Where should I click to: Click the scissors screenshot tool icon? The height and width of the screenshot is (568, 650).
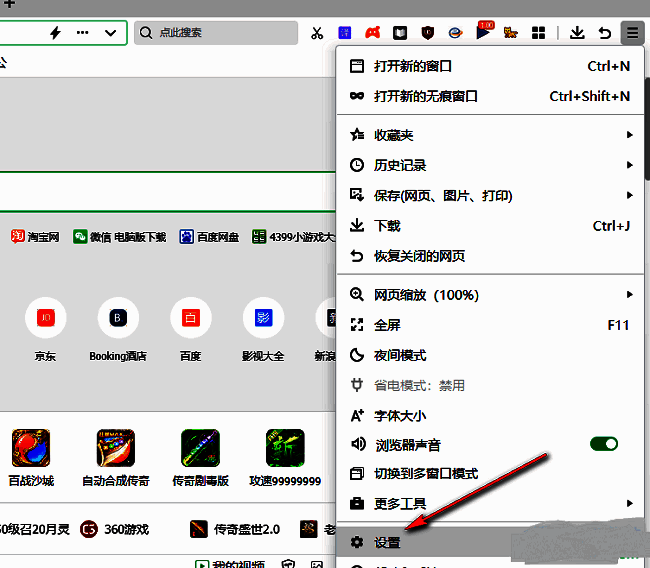click(x=317, y=33)
